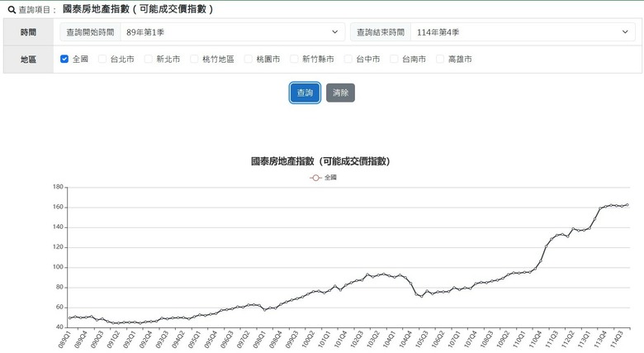Select the 新竹縣市 checkbox
This screenshot has width=644, height=353.
tap(294, 59)
